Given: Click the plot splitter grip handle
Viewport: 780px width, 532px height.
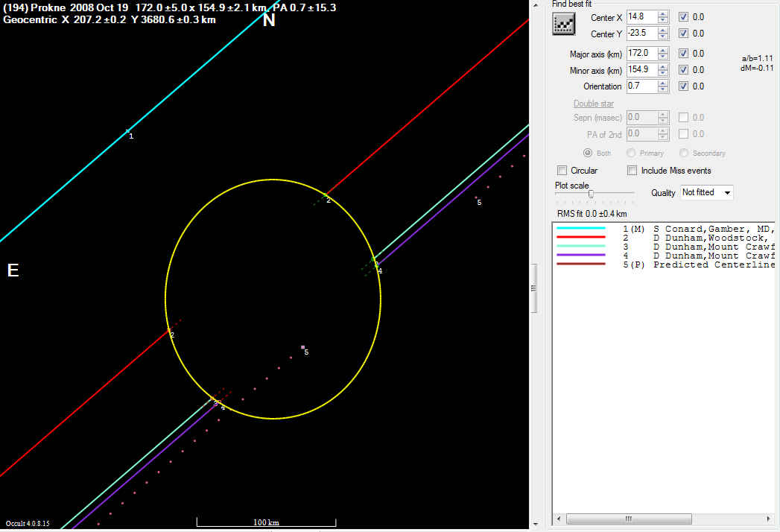Looking at the screenshot, I should 533,288.
